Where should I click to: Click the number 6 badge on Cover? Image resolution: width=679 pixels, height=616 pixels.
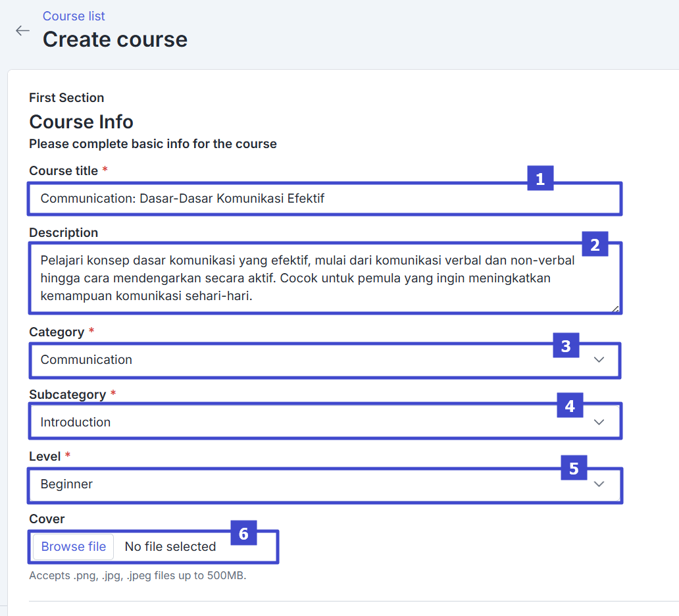click(243, 534)
